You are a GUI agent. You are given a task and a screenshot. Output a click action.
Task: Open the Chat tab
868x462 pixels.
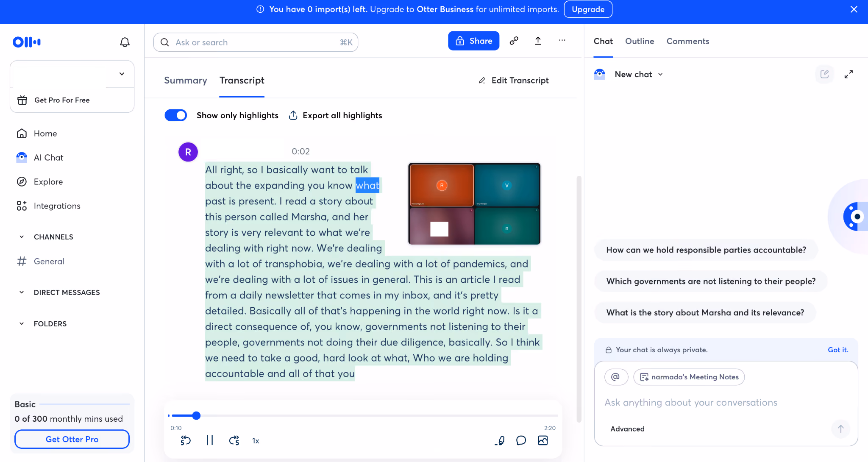click(x=603, y=41)
